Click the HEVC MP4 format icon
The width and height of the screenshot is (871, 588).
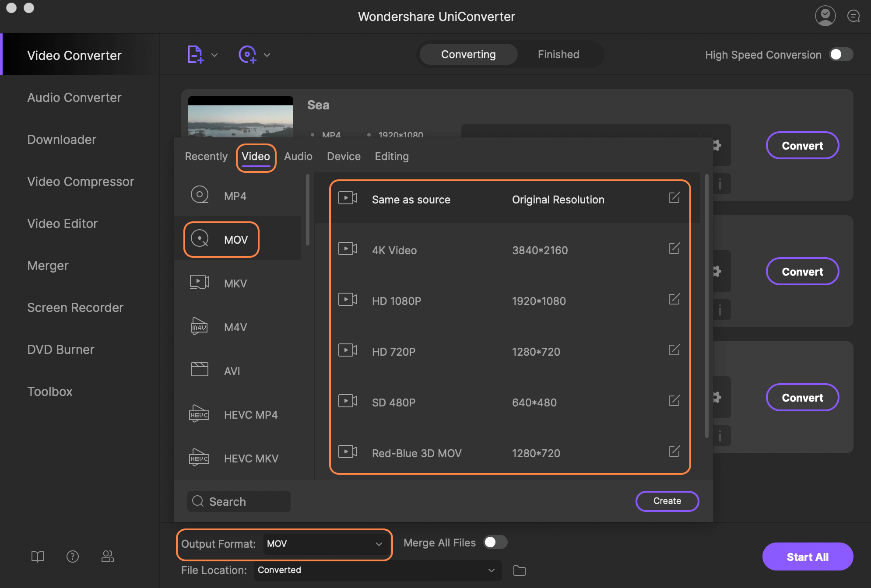click(199, 413)
